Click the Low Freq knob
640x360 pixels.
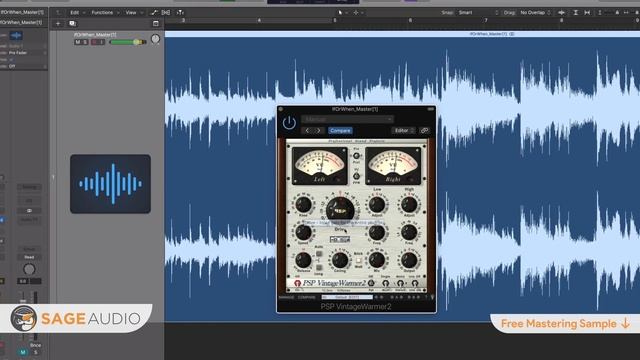(x=377, y=232)
